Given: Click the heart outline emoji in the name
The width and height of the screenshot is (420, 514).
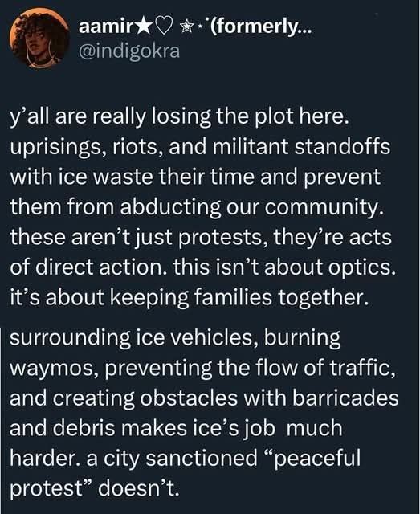Looking at the screenshot, I should pos(165,28).
